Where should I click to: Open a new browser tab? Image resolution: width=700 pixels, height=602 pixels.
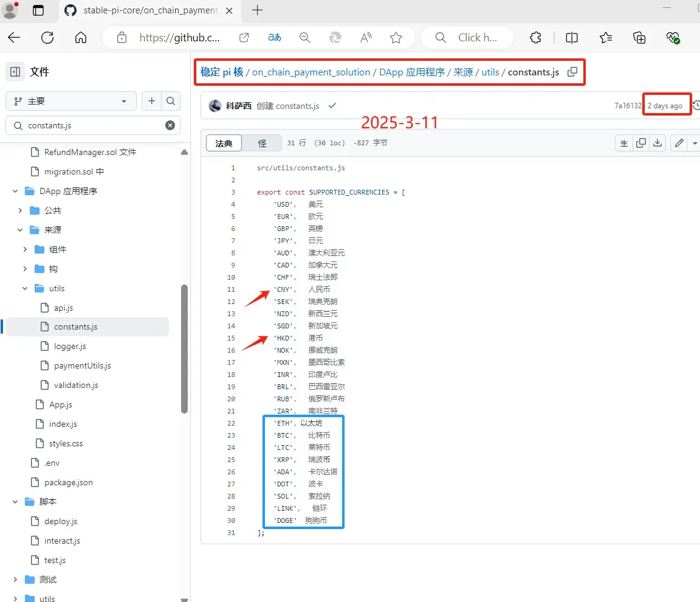tap(258, 10)
